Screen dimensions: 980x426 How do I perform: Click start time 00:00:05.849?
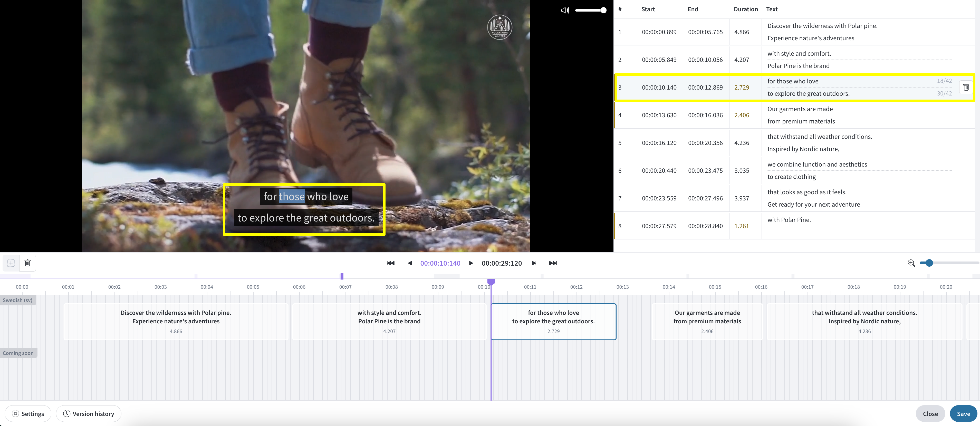tap(659, 60)
